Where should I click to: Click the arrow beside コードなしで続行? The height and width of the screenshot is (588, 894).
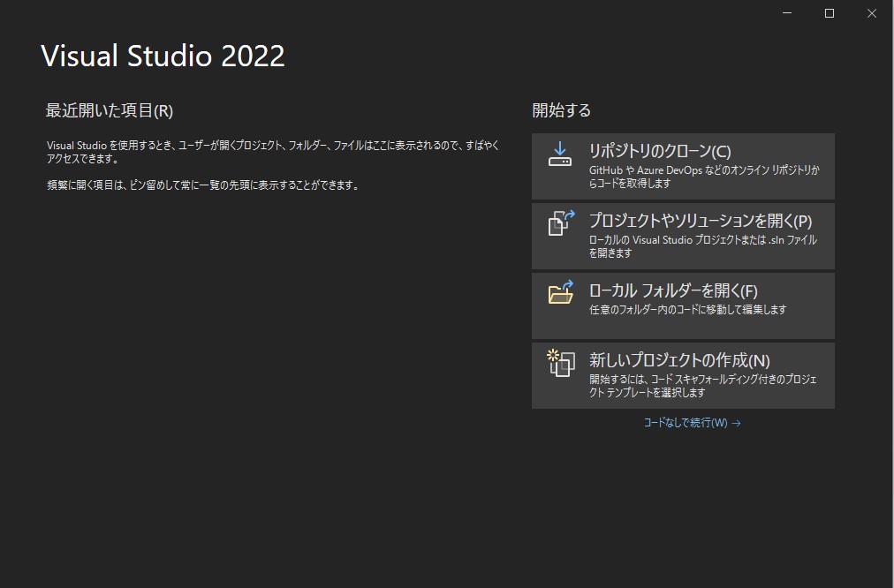[x=736, y=423]
